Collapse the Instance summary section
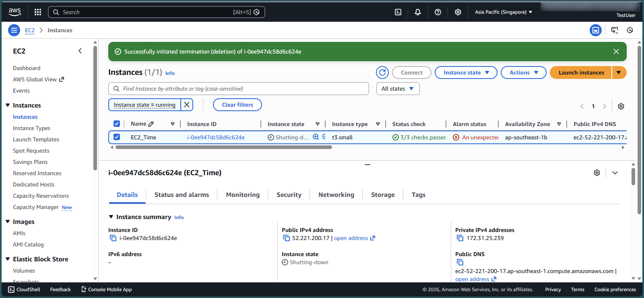The width and height of the screenshot is (644, 298). pyautogui.click(x=111, y=217)
